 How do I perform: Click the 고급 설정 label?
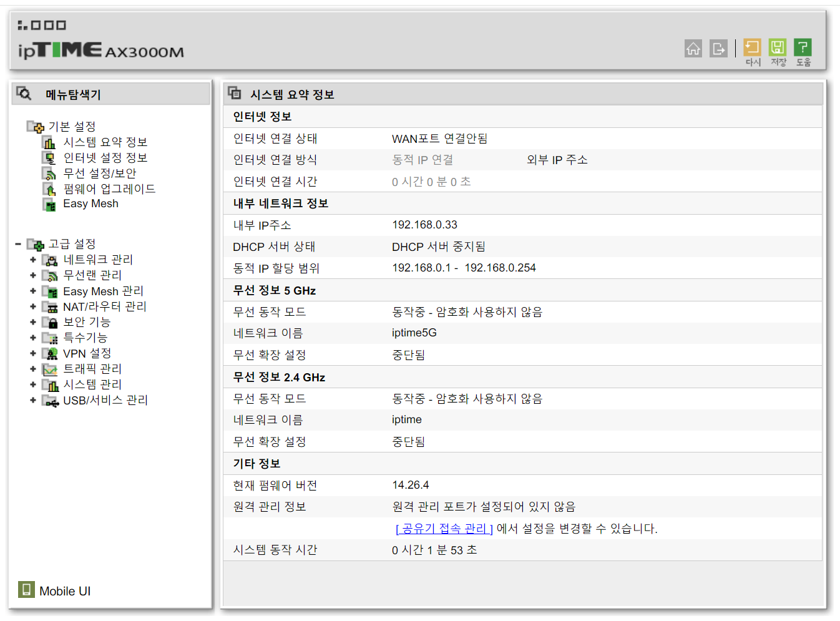pyautogui.click(x=72, y=244)
